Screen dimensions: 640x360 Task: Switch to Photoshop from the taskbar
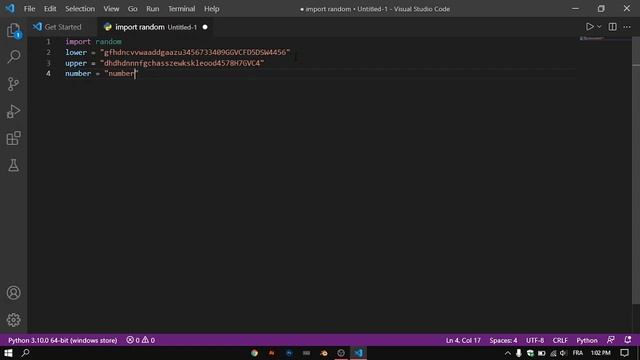(289, 353)
